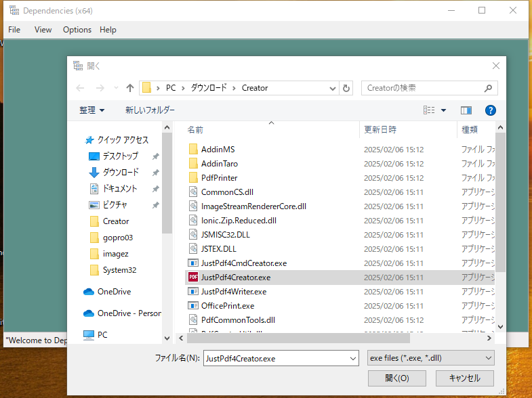Viewport: 532px width, 398px height.
Task: Open the 整理 organize dropdown
Action: click(91, 110)
